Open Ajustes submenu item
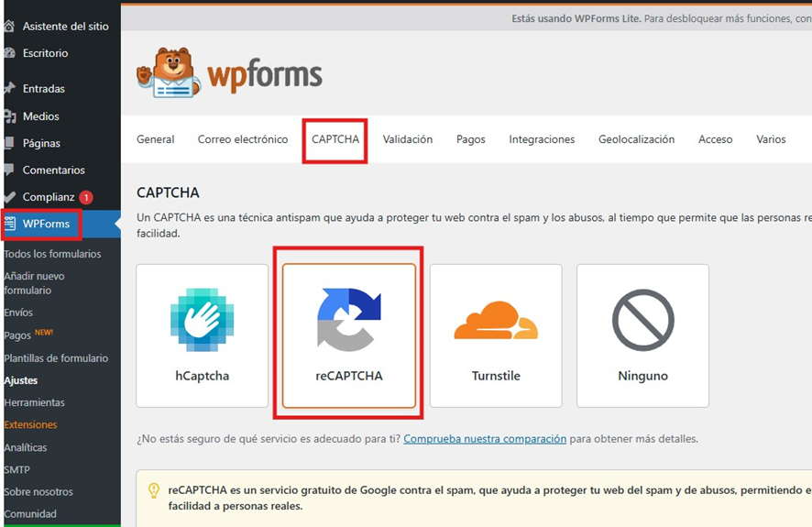This screenshot has width=812, height=527. (x=21, y=380)
